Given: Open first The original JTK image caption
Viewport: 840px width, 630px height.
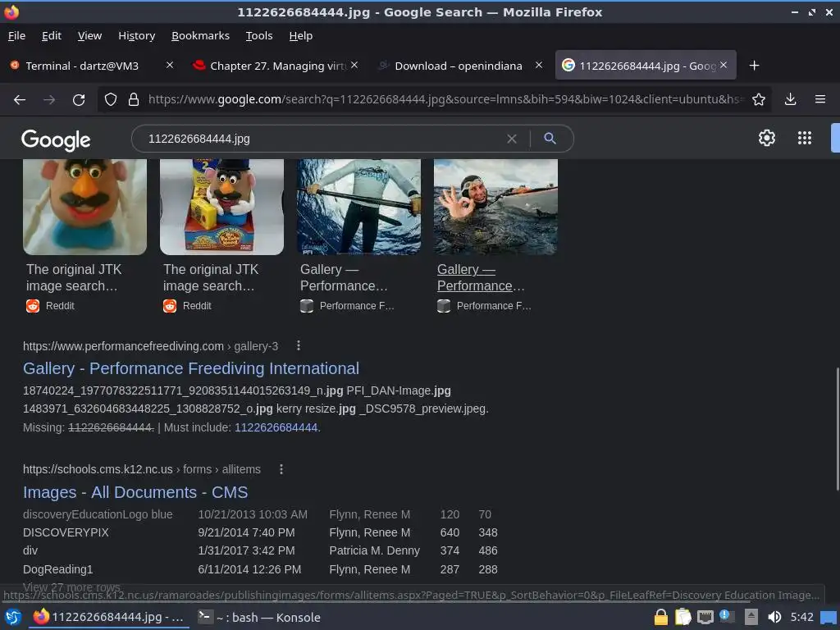Looking at the screenshot, I should 74,277.
